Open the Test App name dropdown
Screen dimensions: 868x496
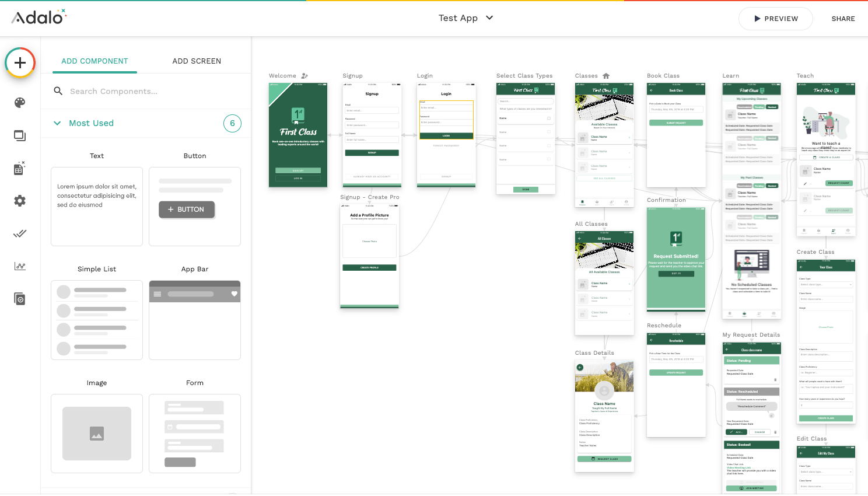[x=489, y=18]
